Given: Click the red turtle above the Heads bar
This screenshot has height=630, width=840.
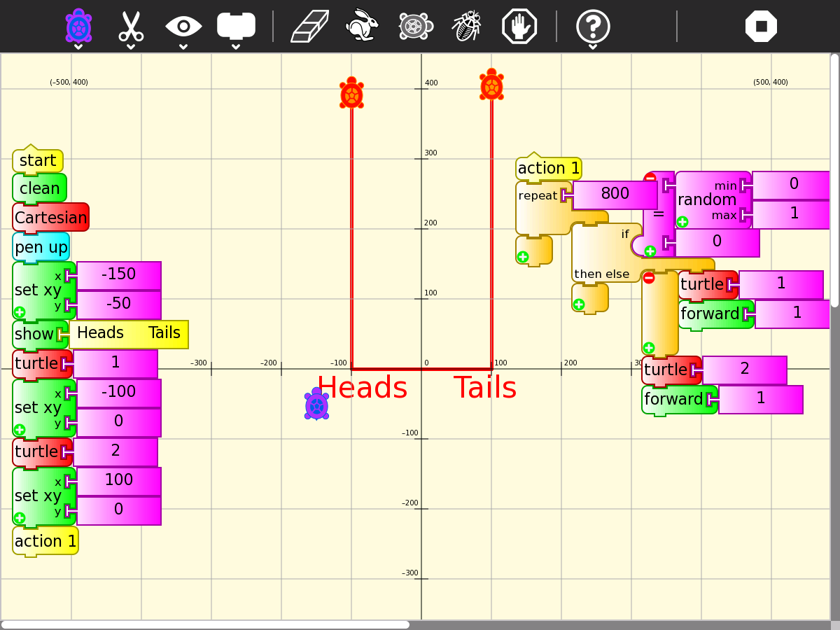Looking at the screenshot, I should tap(351, 93).
